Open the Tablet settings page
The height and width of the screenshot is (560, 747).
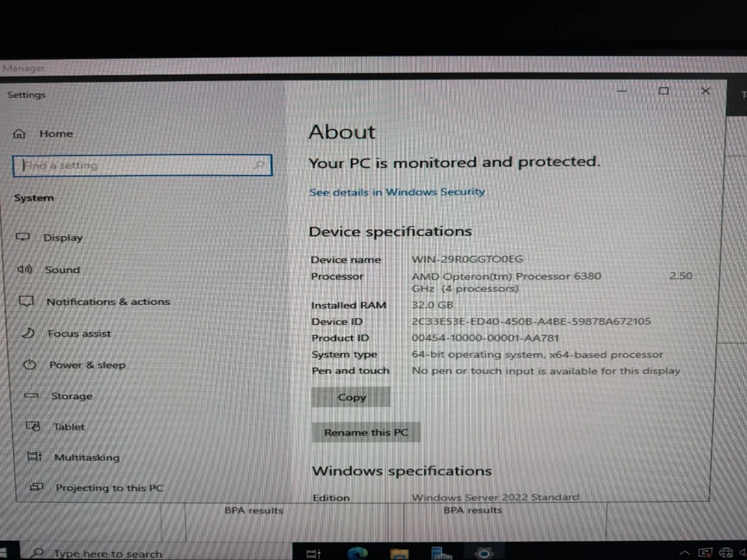click(x=69, y=426)
